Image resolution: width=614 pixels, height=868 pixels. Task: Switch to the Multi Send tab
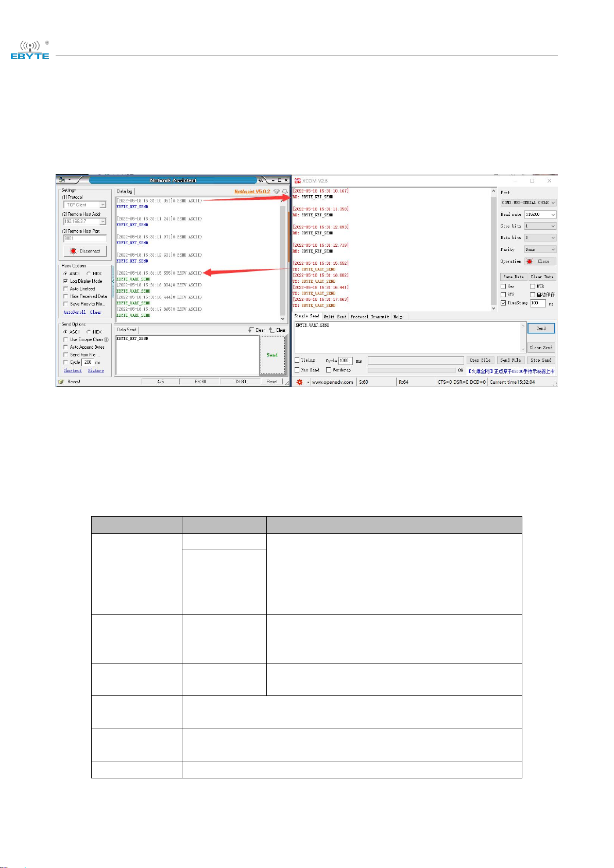335,317
